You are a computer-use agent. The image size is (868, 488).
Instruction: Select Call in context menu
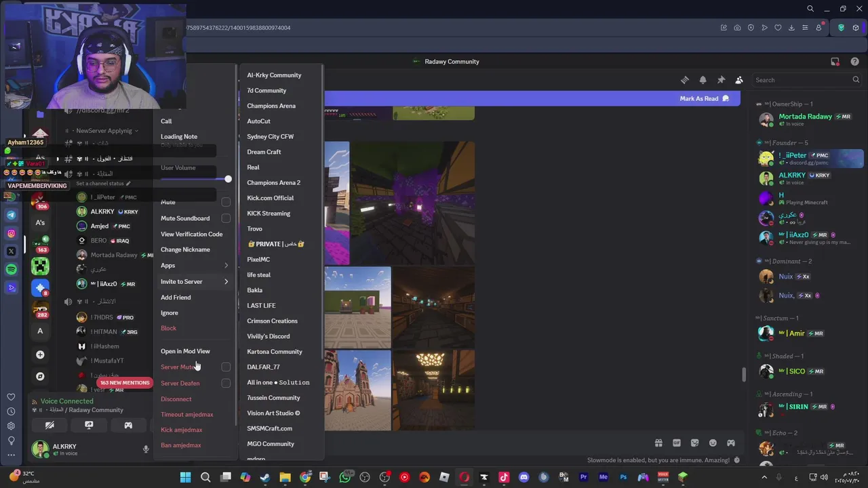166,121
